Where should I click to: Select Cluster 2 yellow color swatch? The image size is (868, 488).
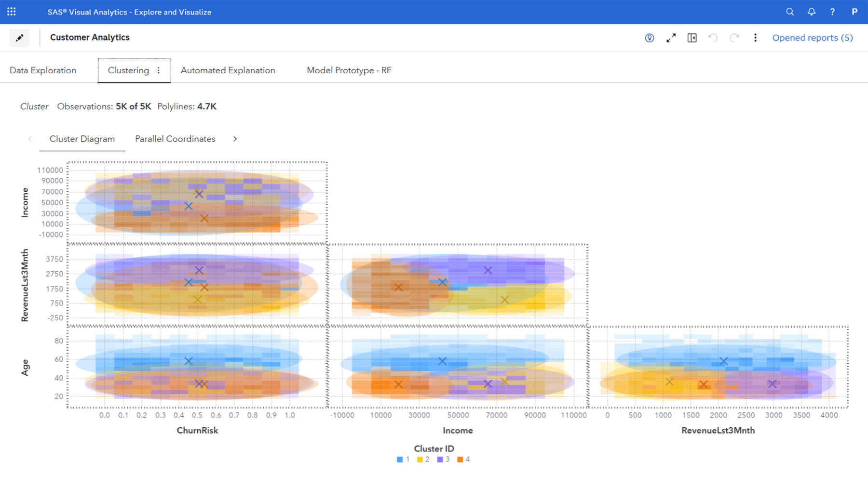[x=420, y=459]
